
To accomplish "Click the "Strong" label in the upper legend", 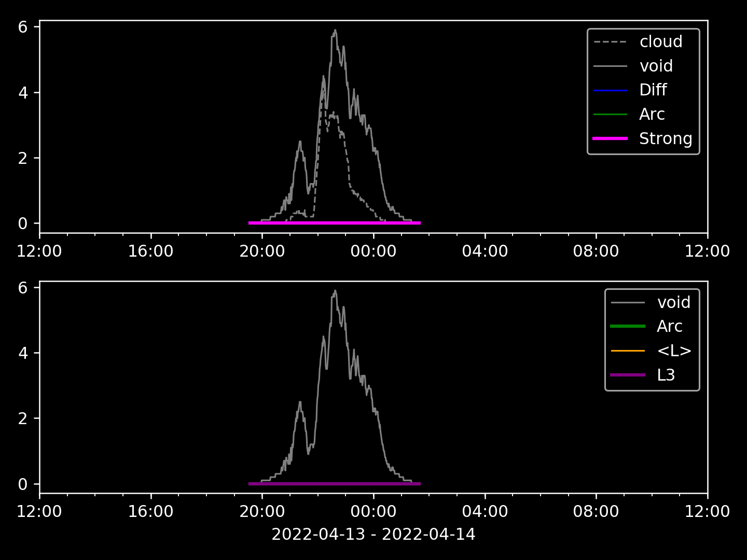I will coord(665,138).
